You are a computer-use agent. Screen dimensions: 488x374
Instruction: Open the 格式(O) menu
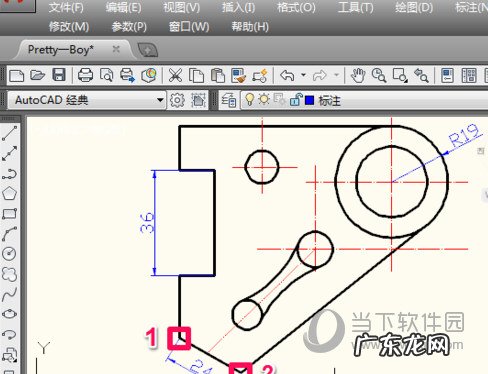[296, 7]
